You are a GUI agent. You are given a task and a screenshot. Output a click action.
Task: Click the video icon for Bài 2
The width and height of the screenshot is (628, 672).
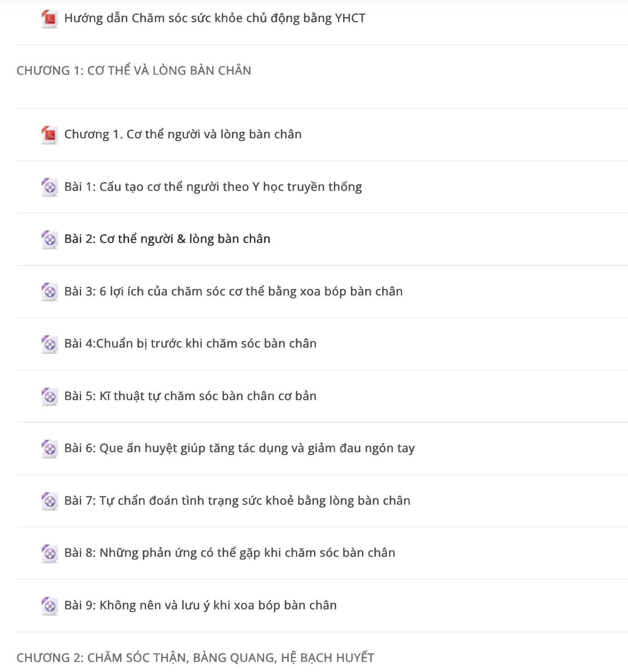pos(50,240)
